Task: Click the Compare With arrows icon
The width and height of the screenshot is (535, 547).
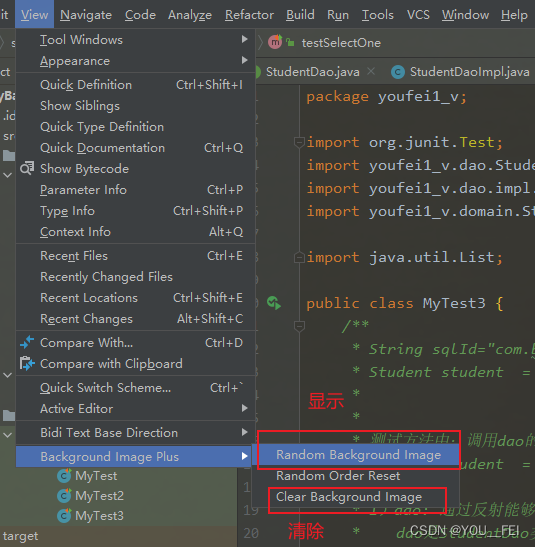Action: [x=27, y=342]
